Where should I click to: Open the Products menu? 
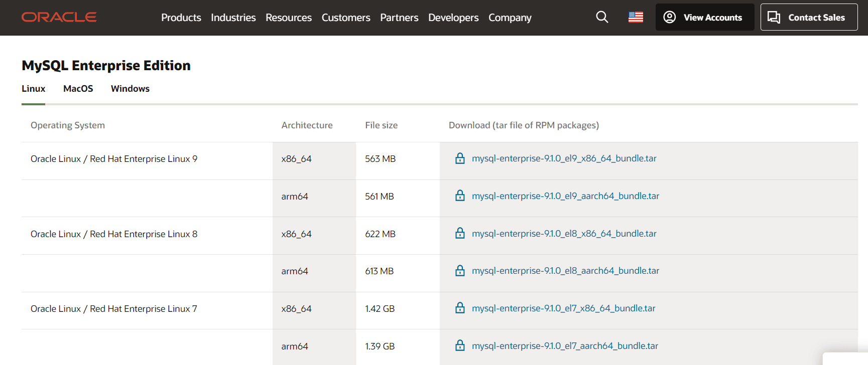coord(181,18)
